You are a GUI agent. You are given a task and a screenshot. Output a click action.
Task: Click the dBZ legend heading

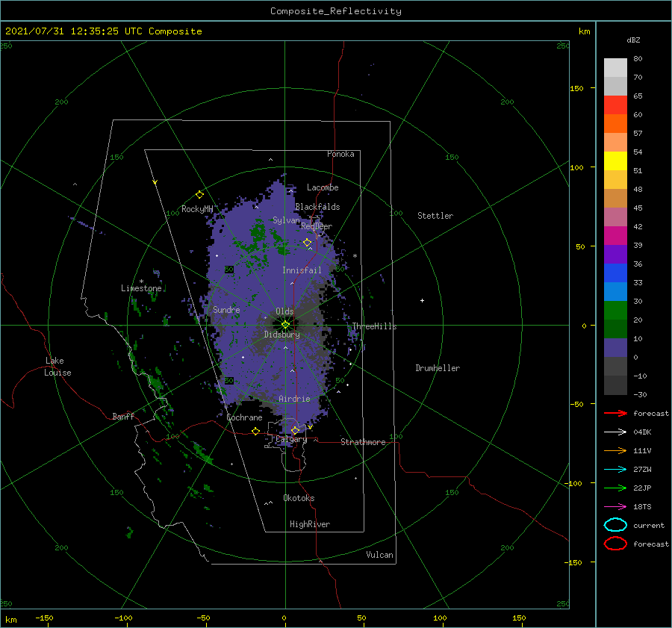[633, 40]
